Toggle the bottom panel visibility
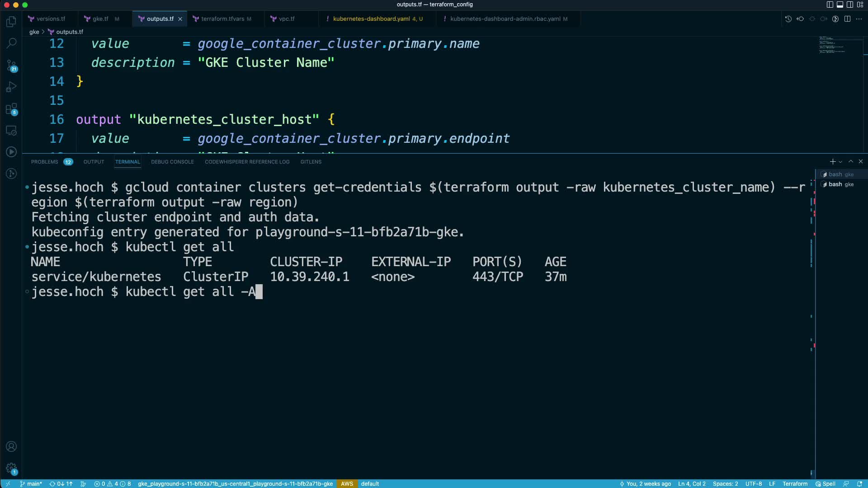Viewport: 868px width, 488px height. tap(840, 5)
